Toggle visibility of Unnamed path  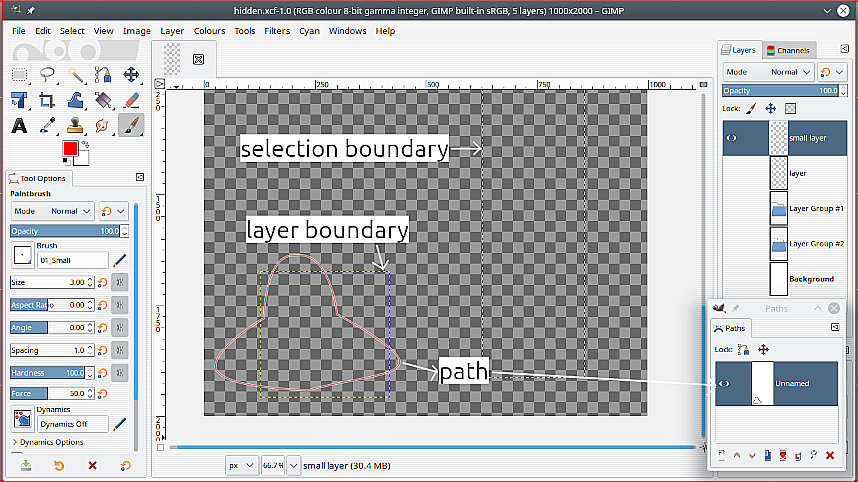point(724,384)
